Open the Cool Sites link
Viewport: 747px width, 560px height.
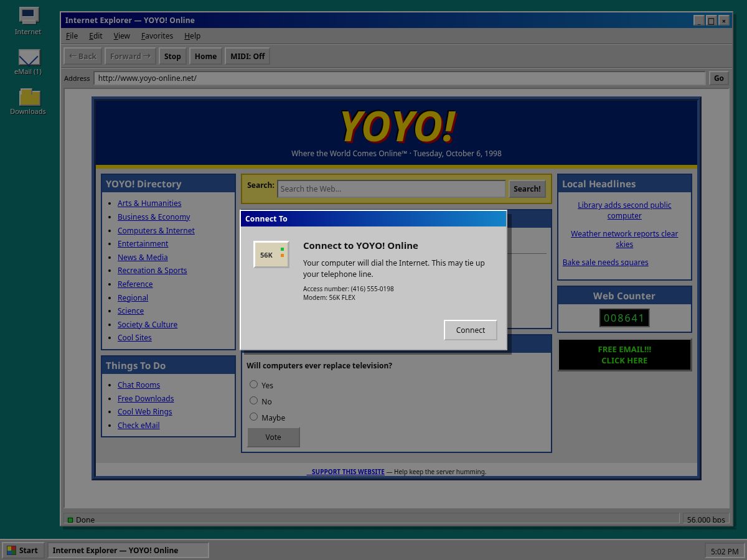[134, 338]
